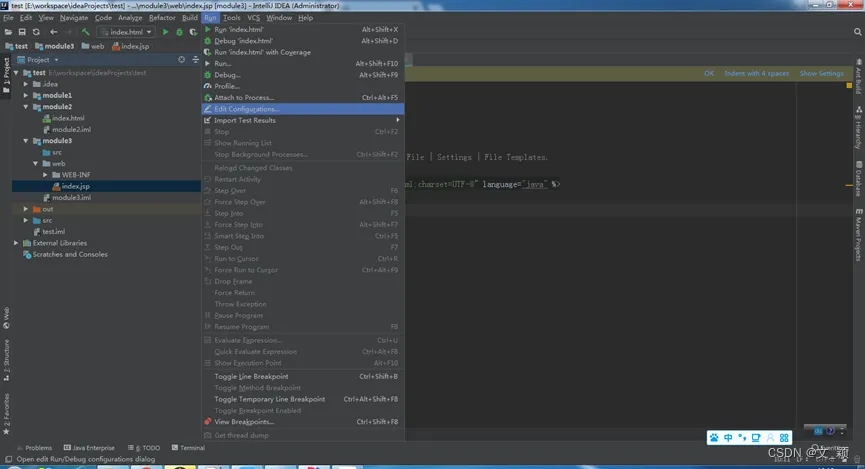
Task: Click the Open folder toolbar icon
Action: pyautogui.click(x=8, y=32)
